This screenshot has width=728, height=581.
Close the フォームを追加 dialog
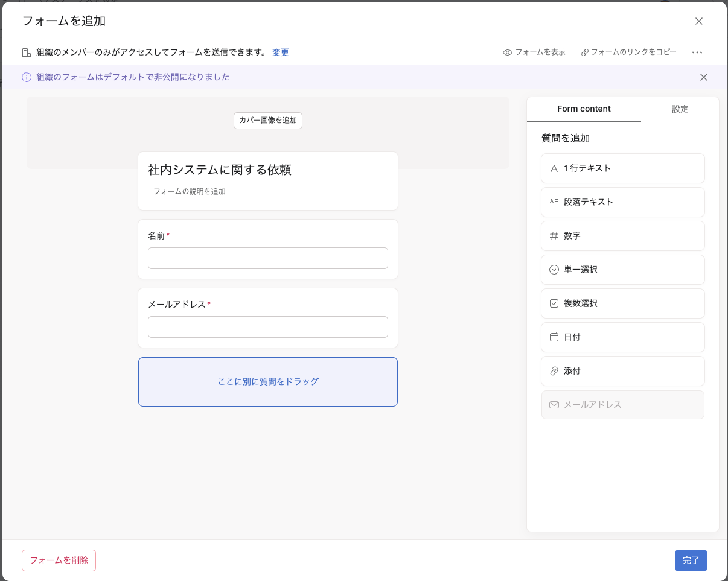pos(699,21)
